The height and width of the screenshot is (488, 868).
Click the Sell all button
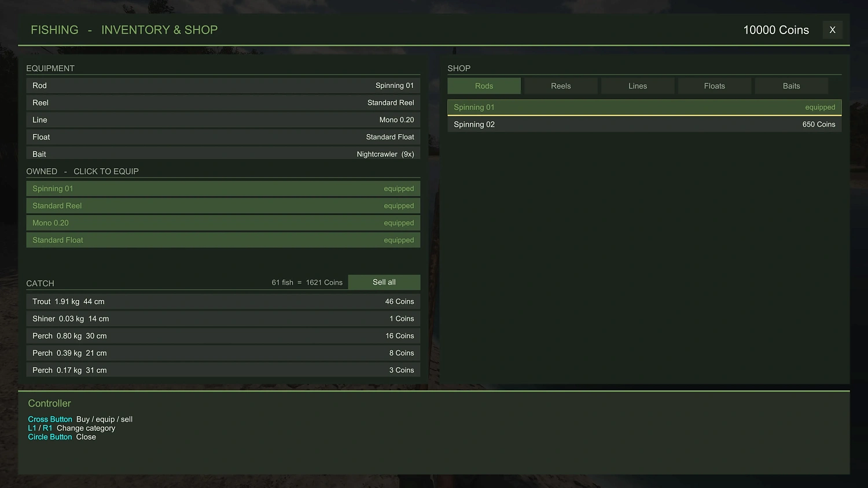(384, 282)
